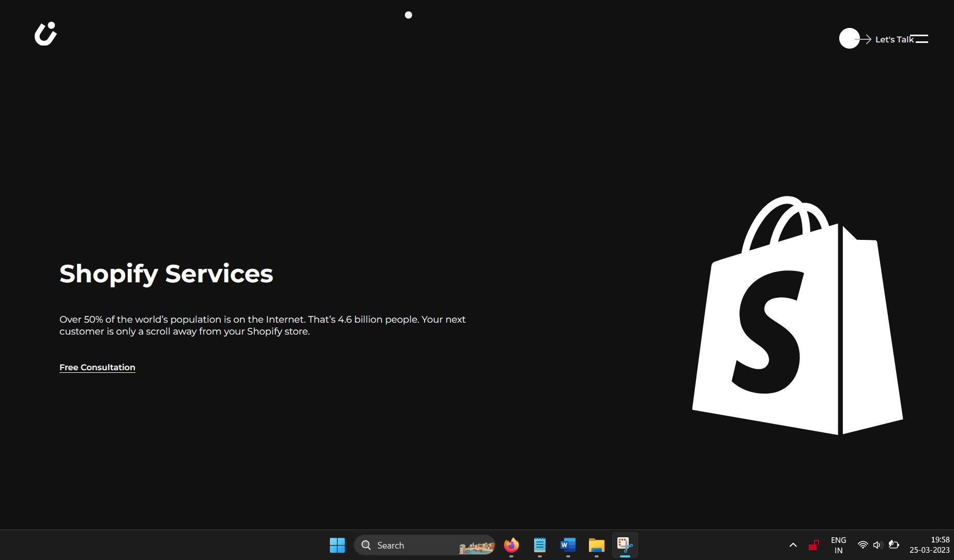The image size is (954, 560).
Task: Click the large Shopify bag logo
Action: pyautogui.click(x=797, y=315)
